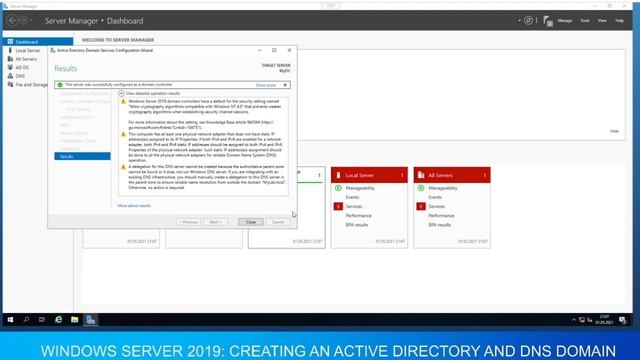640x360 pixels.
Task: Open the Local Server tile header
Action: [x=369, y=175]
